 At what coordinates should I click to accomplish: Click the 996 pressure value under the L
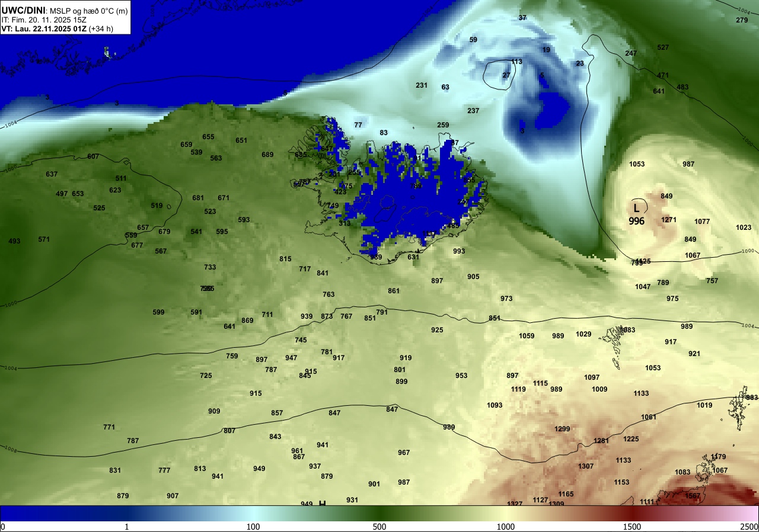point(636,220)
